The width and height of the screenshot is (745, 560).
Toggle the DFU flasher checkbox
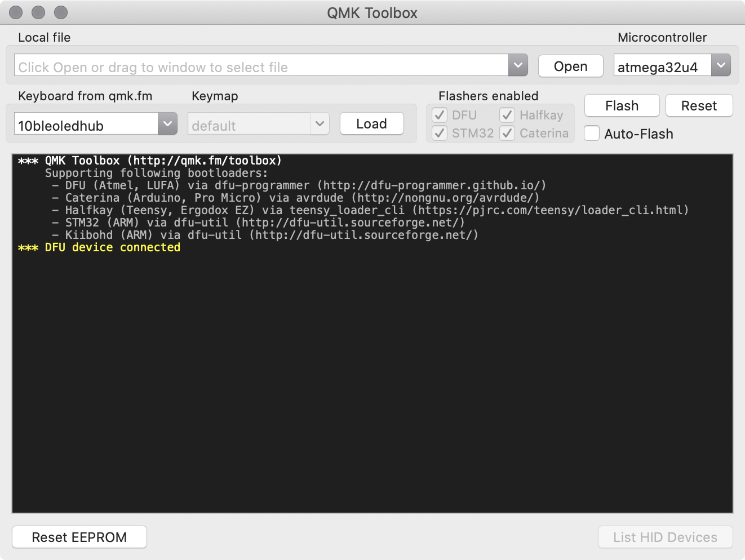(x=440, y=115)
